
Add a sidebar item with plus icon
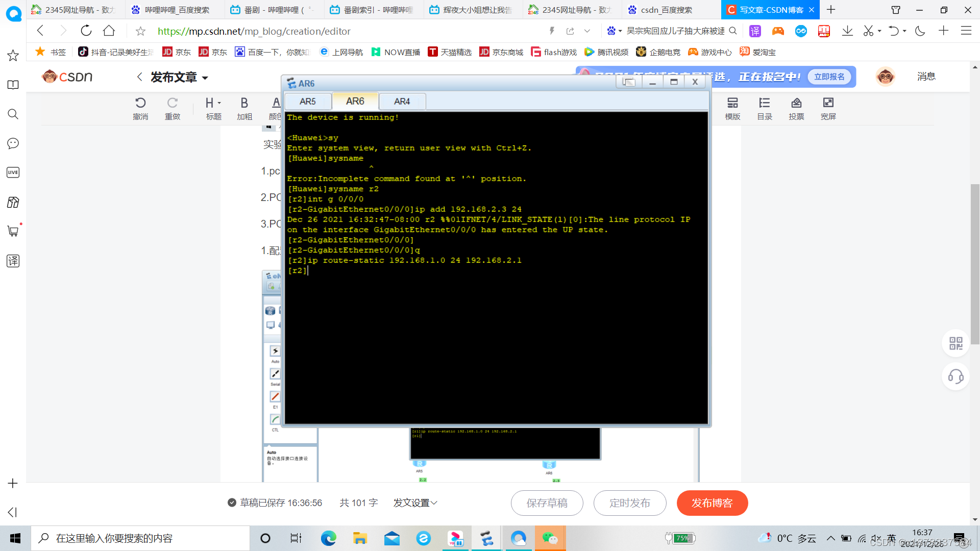coord(13,483)
